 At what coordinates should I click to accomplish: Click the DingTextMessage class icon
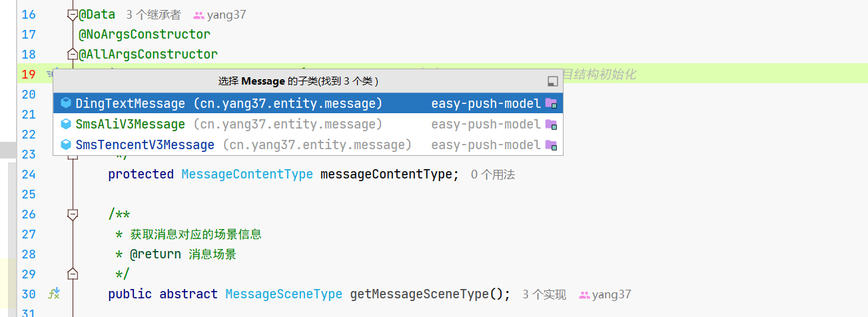point(66,103)
